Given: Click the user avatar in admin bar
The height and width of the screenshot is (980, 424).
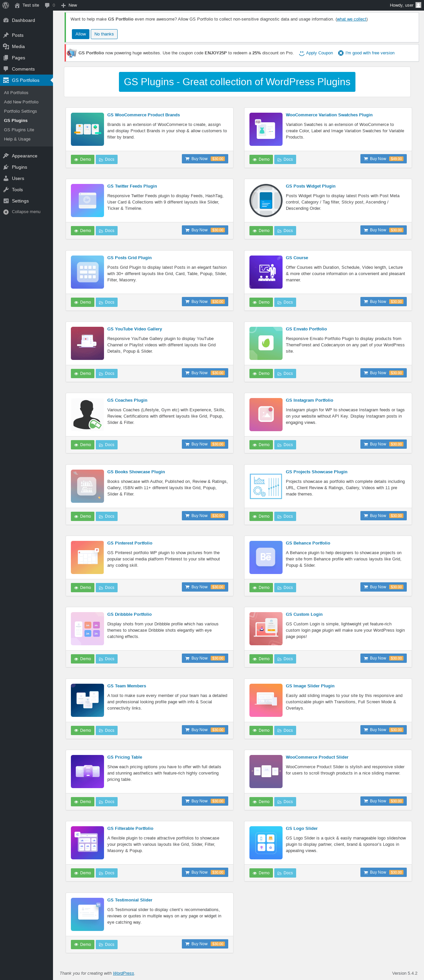Looking at the screenshot, I should pyautogui.click(x=418, y=5).
